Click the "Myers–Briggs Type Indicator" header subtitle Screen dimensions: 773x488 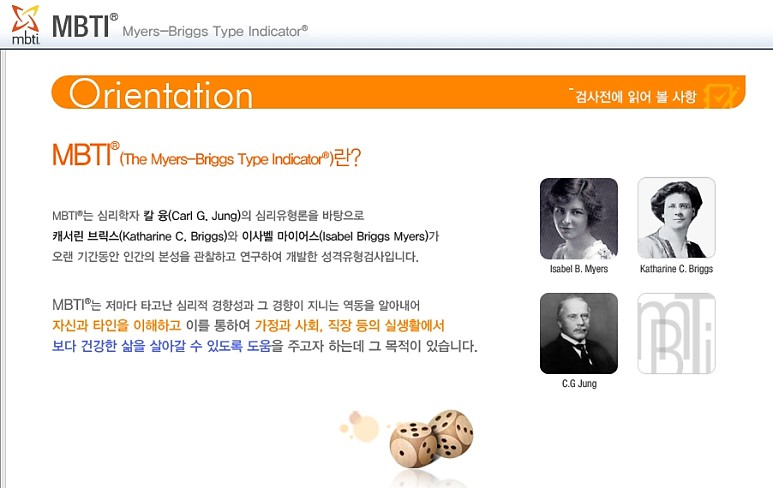point(215,32)
